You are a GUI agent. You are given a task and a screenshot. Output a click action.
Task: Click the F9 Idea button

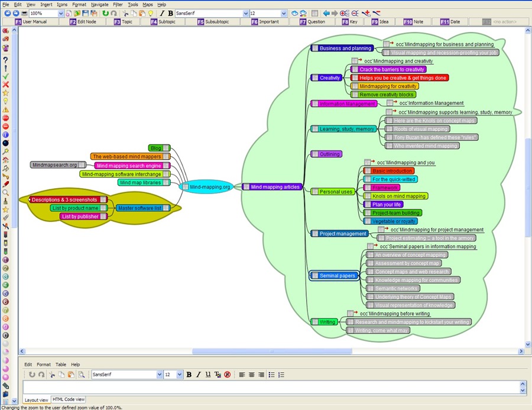[380, 22]
